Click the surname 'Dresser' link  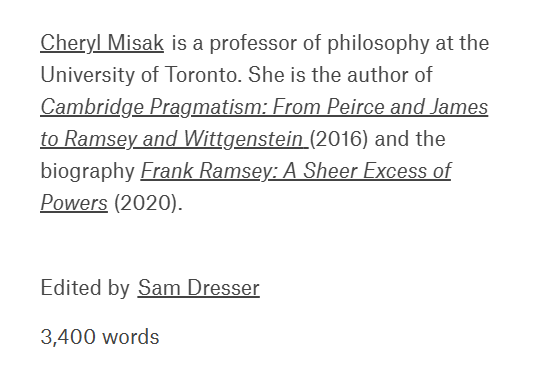224,287
